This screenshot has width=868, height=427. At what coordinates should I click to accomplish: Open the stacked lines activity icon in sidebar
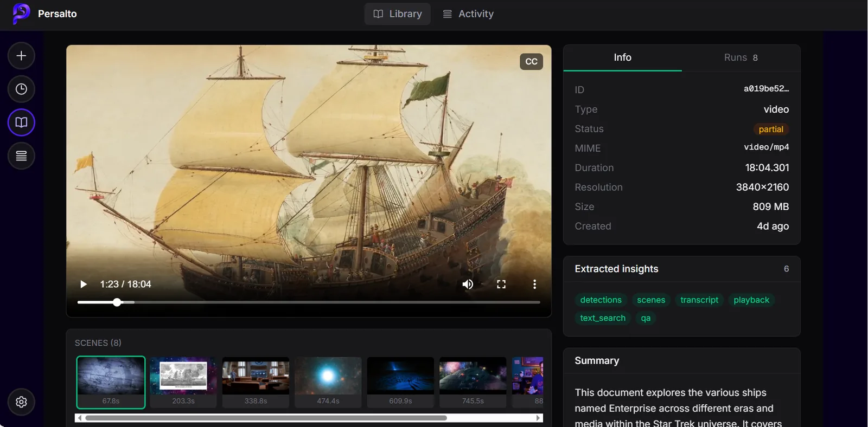click(x=21, y=156)
